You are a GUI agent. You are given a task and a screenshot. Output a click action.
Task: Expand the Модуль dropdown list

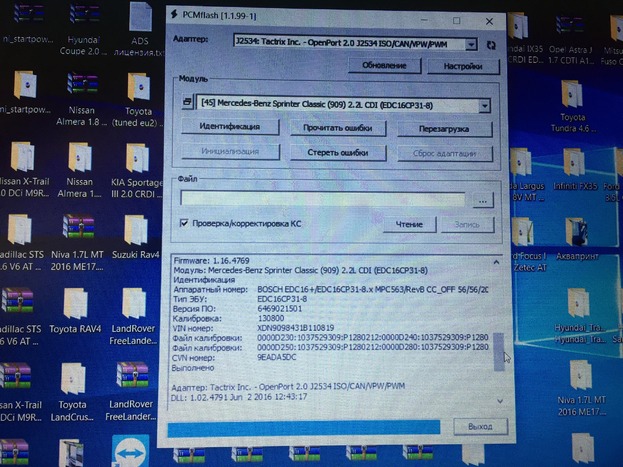[485, 104]
